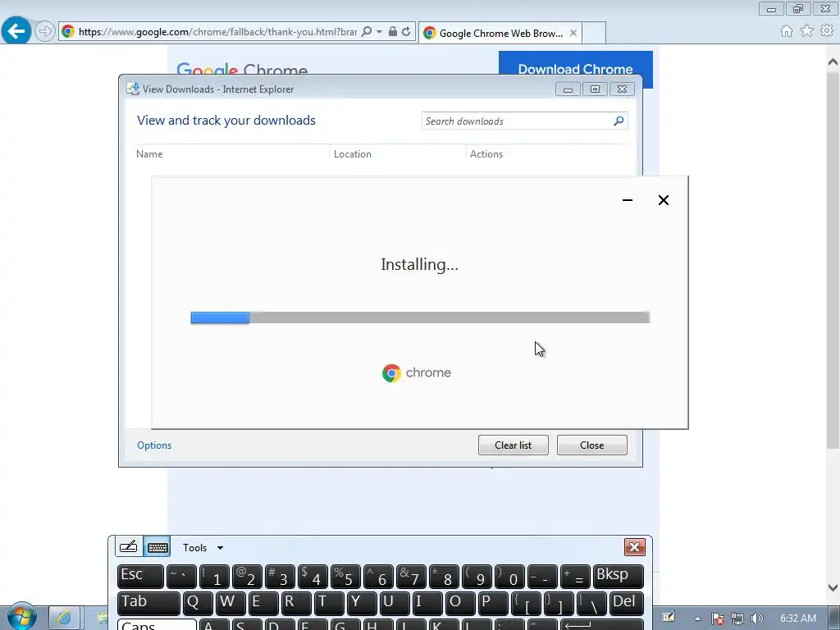Close the Chrome installer window
This screenshot has width=840, height=630.
(663, 200)
